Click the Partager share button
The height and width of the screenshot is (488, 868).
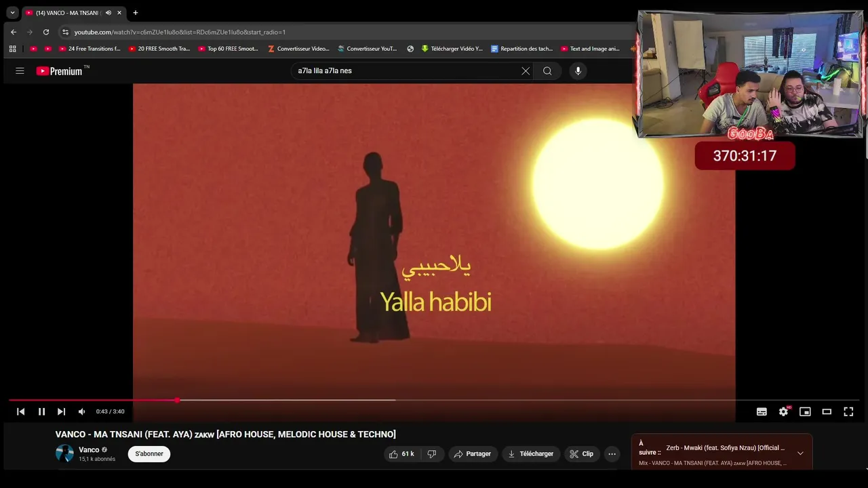473,454
